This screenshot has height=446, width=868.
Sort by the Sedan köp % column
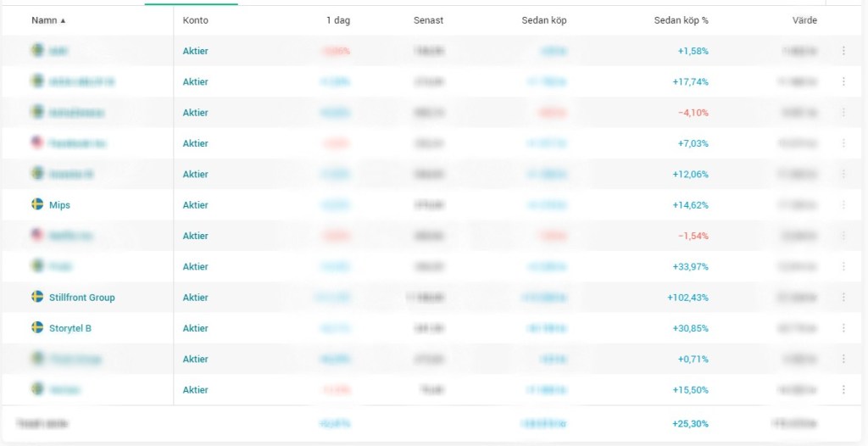point(681,20)
